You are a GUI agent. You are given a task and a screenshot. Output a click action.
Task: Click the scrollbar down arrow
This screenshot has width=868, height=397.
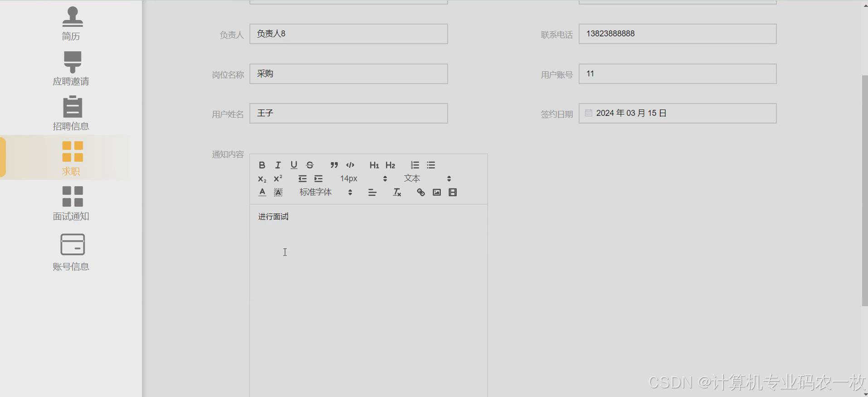[865, 394]
